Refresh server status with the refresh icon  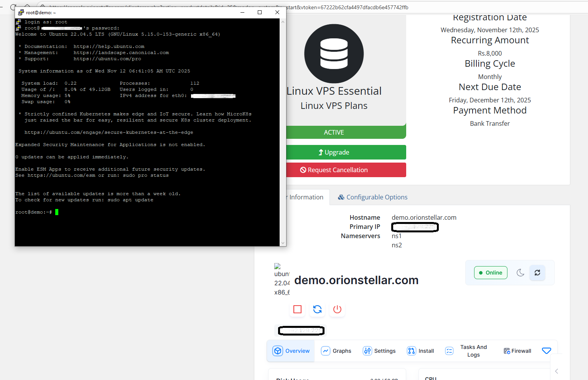tap(537, 273)
